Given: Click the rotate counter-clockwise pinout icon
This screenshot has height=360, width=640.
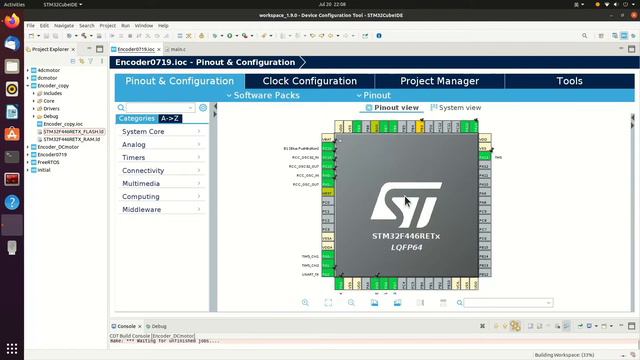Looking at the screenshot, I should 397,302.
